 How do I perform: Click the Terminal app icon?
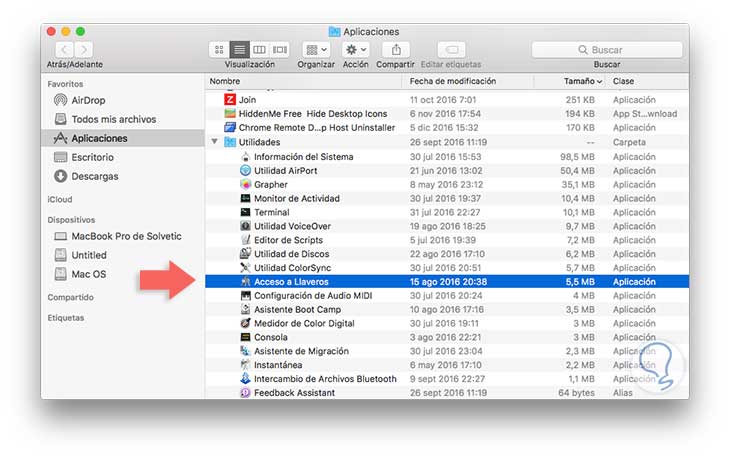pos(245,212)
